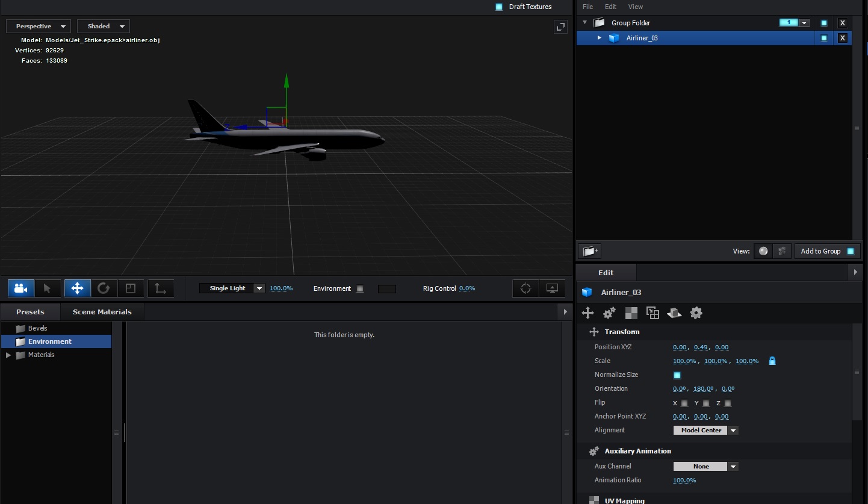Activate the move gizmo tool

(x=78, y=288)
